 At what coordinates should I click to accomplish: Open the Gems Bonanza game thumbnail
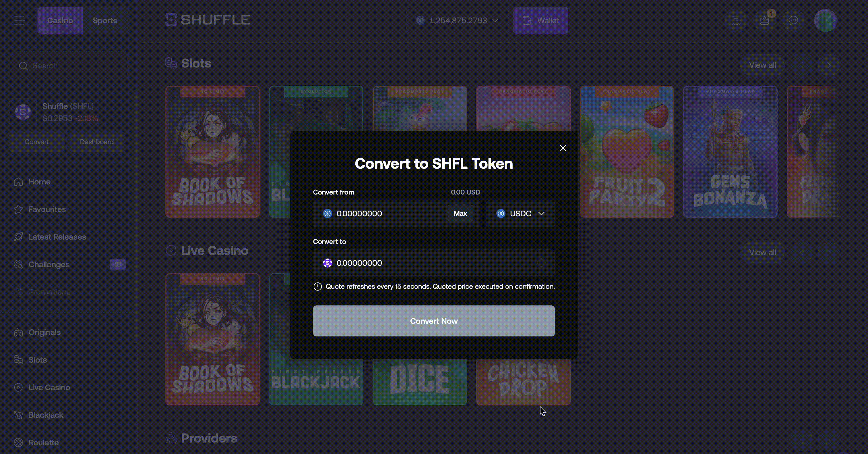pos(730,152)
